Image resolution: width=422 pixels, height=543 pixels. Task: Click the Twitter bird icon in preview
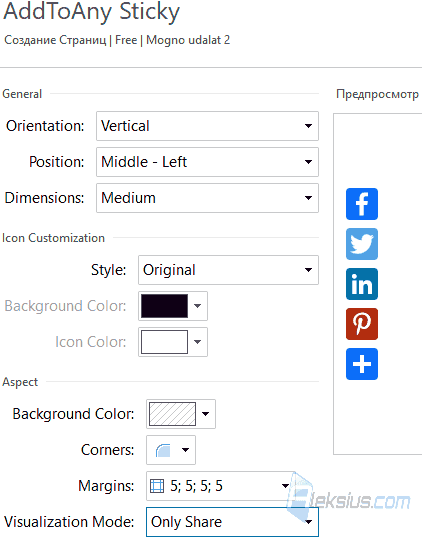362,244
